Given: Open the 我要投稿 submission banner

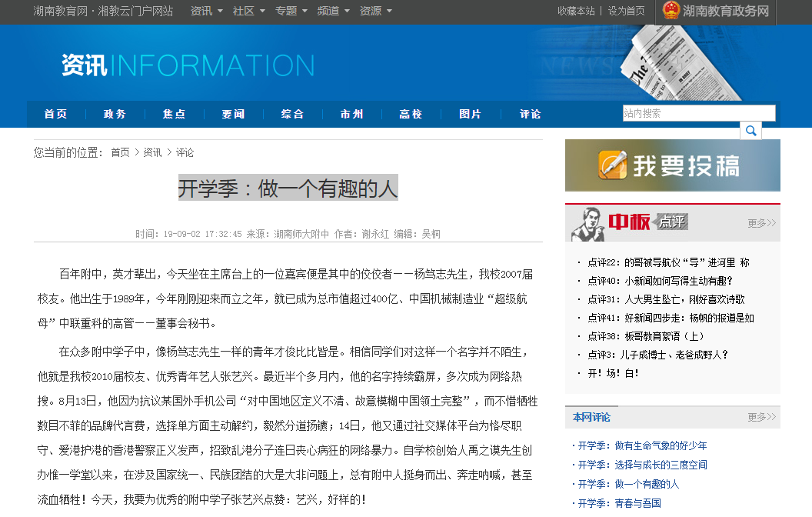Looking at the screenshot, I should click(672, 165).
